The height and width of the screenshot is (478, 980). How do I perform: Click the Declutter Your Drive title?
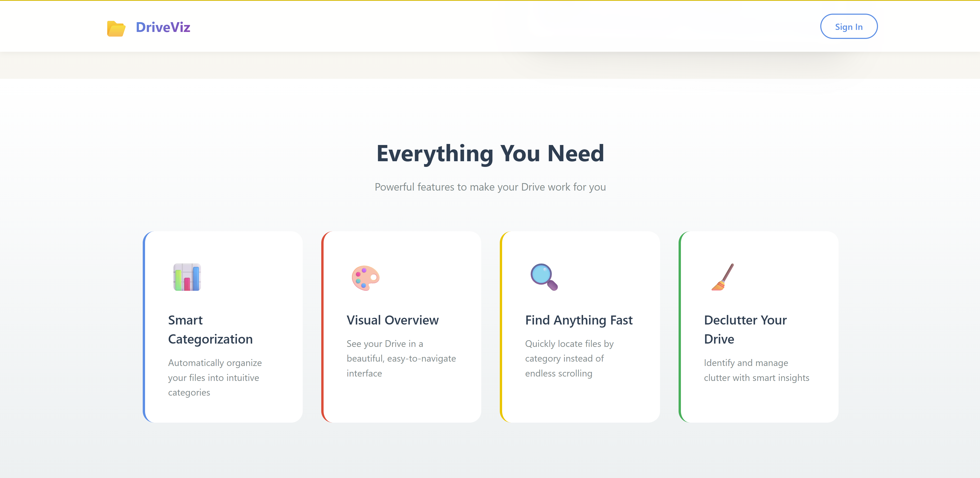click(x=745, y=329)
